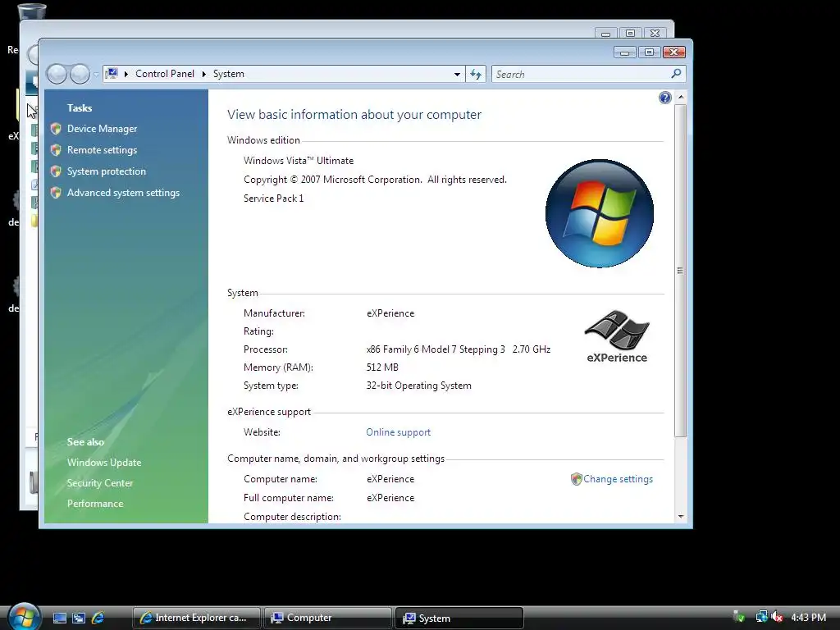840x630 pixels.
Task: Switch to Internet Explorer taskbar button
Action: click(x=196, y=618)
